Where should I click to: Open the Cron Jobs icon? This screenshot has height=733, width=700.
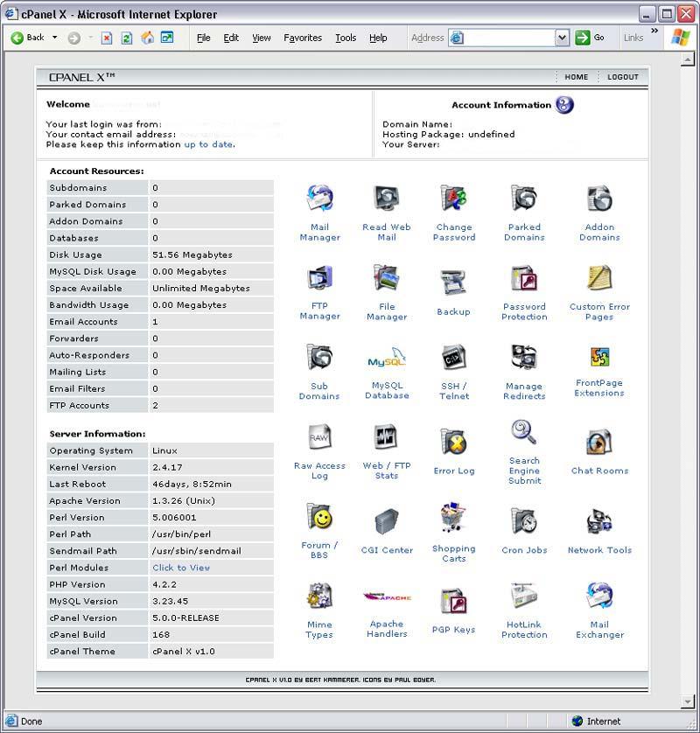pyautogui.click(x=524, y=521)
